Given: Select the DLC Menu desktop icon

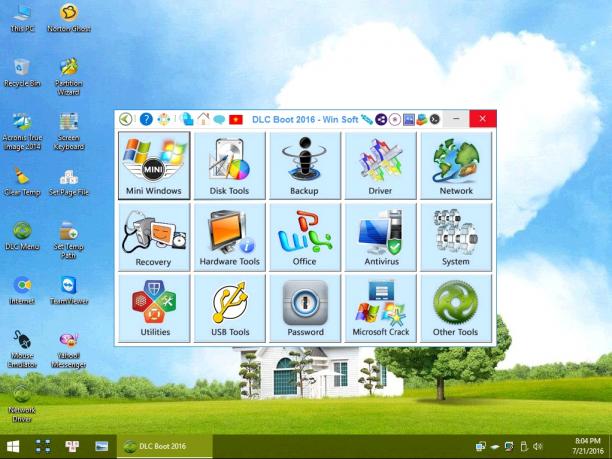Looking at the screenshot, I should click(22, 236).
